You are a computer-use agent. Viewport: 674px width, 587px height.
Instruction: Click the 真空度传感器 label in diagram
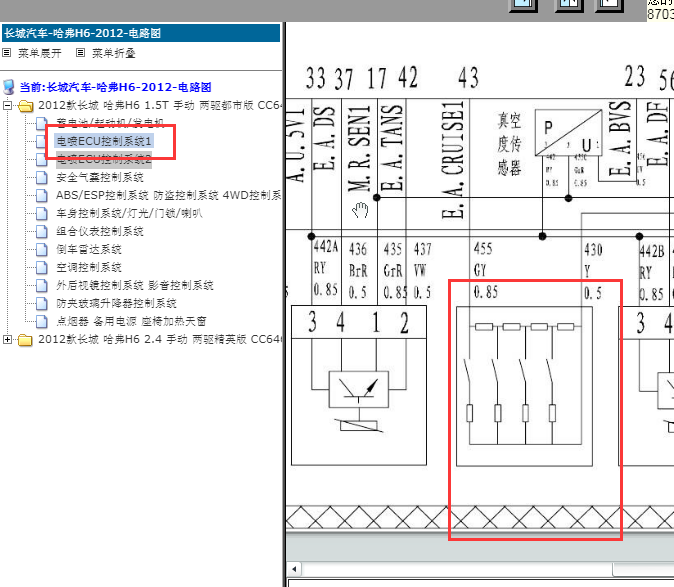509,144
